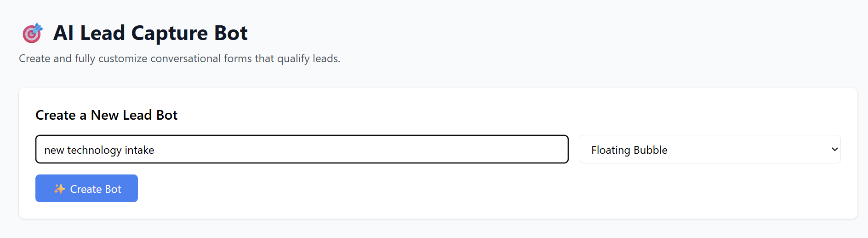
Task: Click the 'Create a New Lead Bot' heading
Action: coord(106,115)
